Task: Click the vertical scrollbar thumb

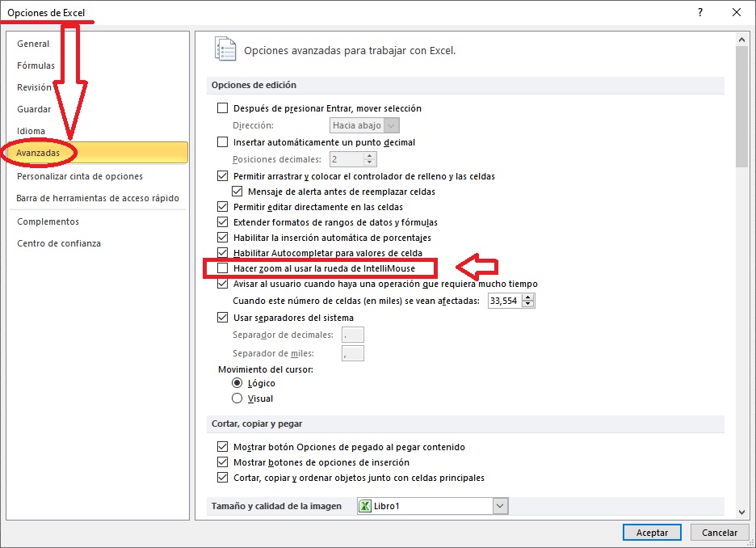Action: pos(741,105)
